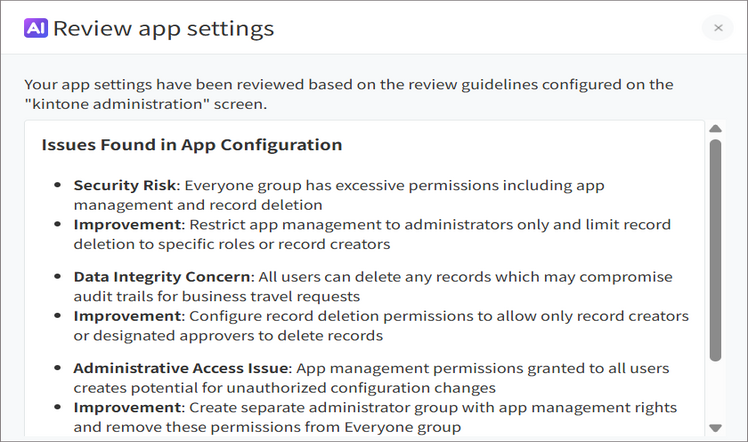Click the "Security Risk" bold label
Viewport: 748px width, 442px height.
[124, 185]
